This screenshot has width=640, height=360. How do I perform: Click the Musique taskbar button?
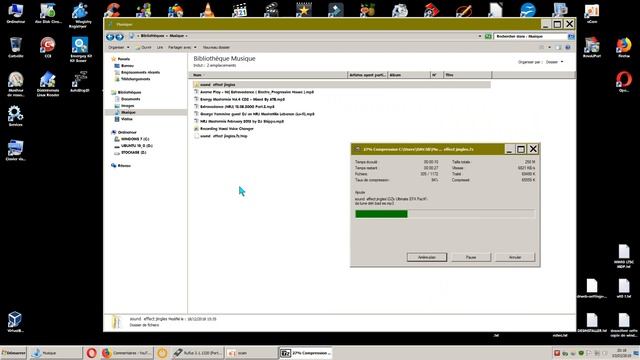(x=56, y=353)
